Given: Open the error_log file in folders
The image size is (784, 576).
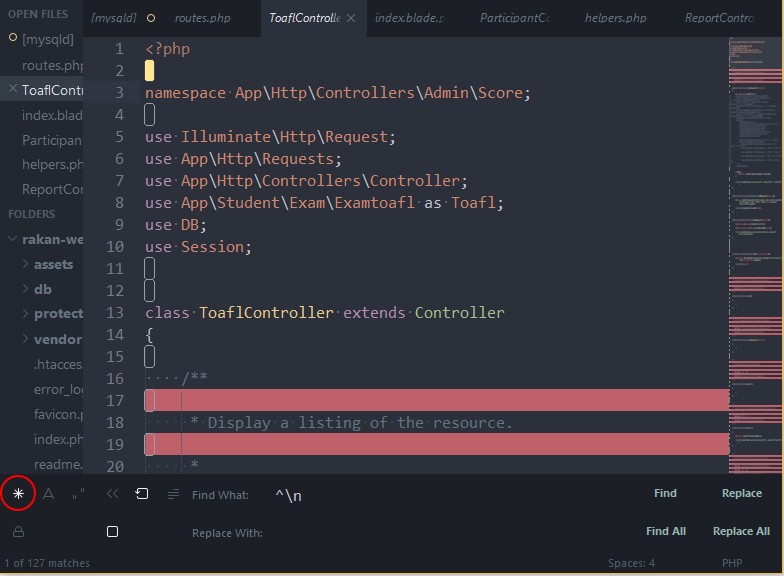Looking at the screenshot, I should pos(58,390).
